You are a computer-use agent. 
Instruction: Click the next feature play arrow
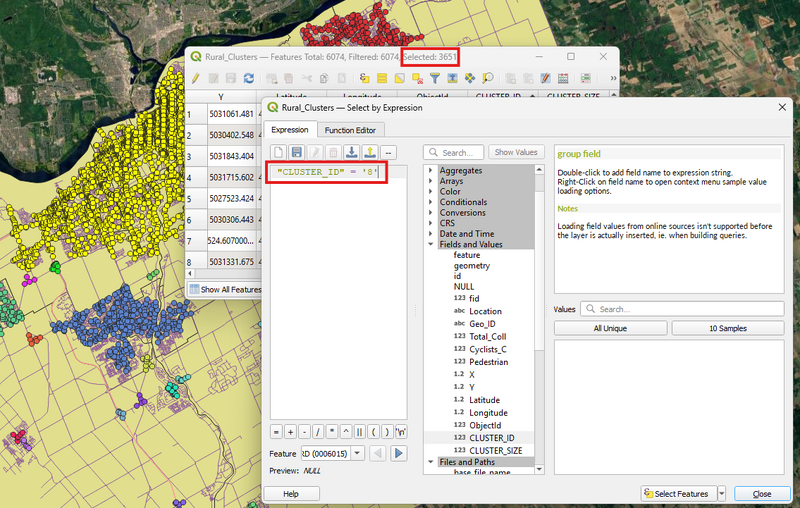(x=399, y=453)
